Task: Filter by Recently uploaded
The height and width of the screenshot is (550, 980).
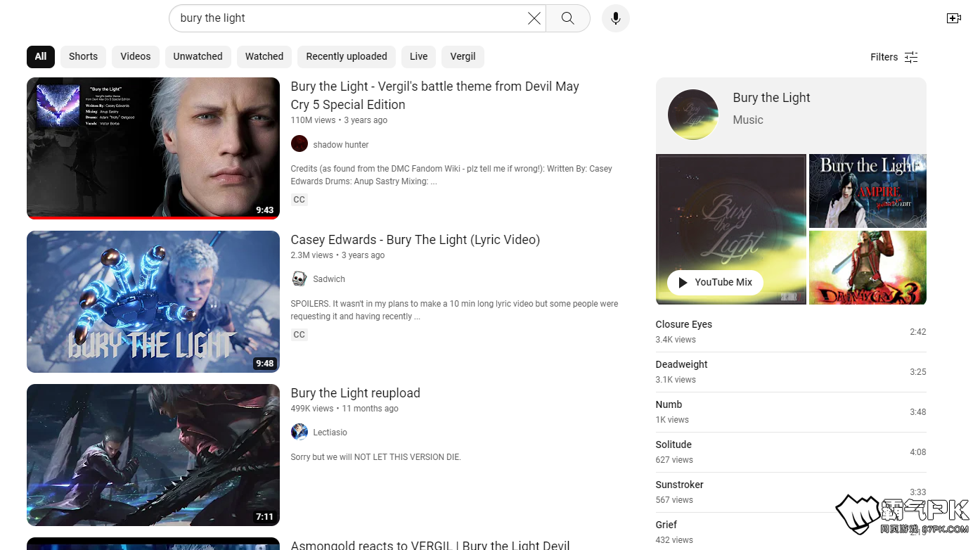Action: pyautogui.click(x=347, y=56)
